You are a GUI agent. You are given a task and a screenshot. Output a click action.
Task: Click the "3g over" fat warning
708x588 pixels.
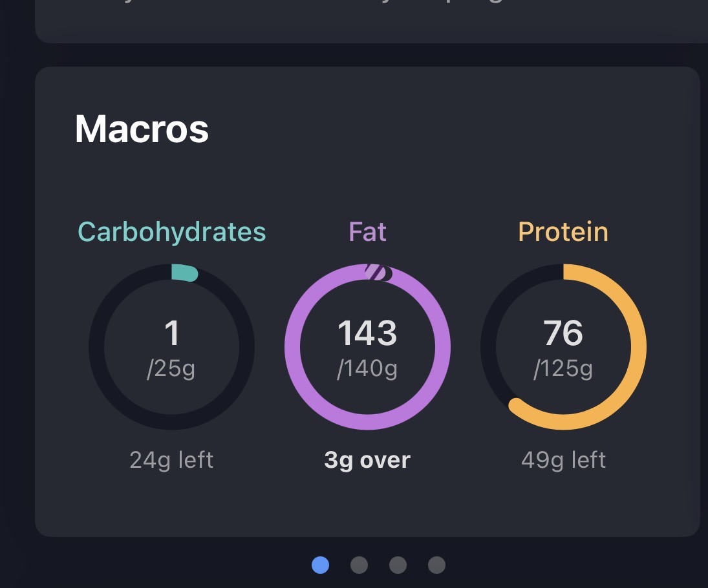pyautogui.click(x=367, y=460)
